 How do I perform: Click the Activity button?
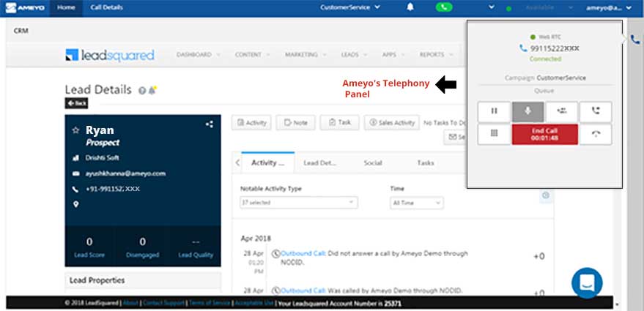click(251, 123)
